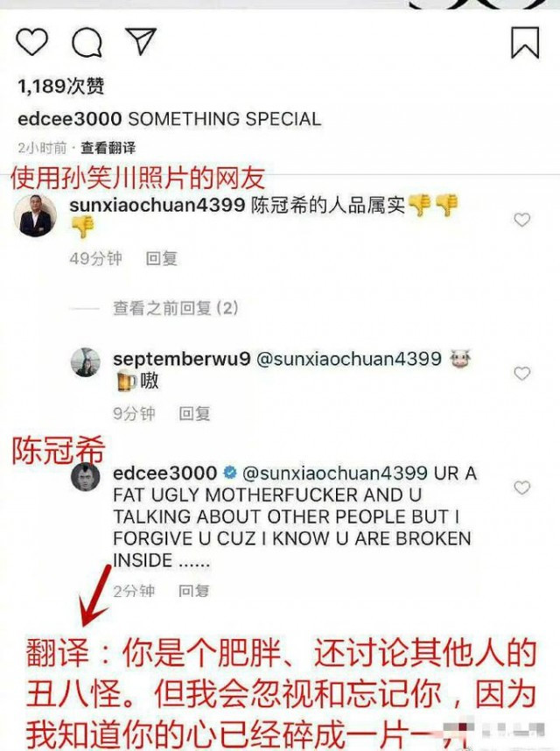This screenshot has height=751, width=560.
Task: Open edcee3000 username in caption
Action: (x=70, y=119)
